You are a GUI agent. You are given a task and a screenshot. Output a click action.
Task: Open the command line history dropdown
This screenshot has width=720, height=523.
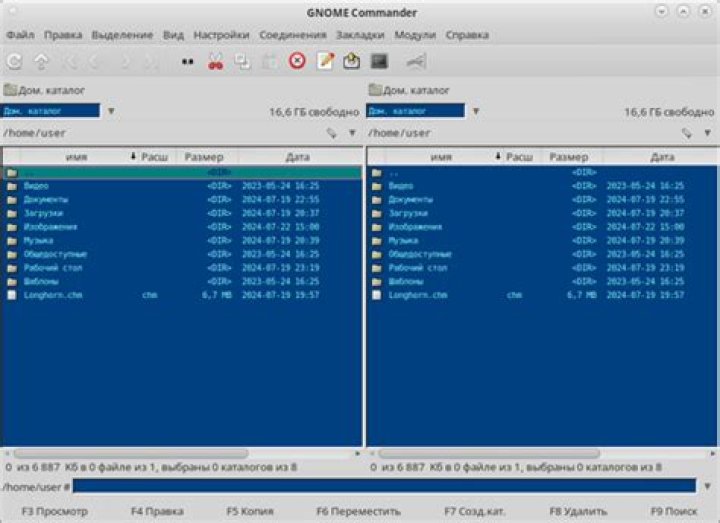(708, 486)
